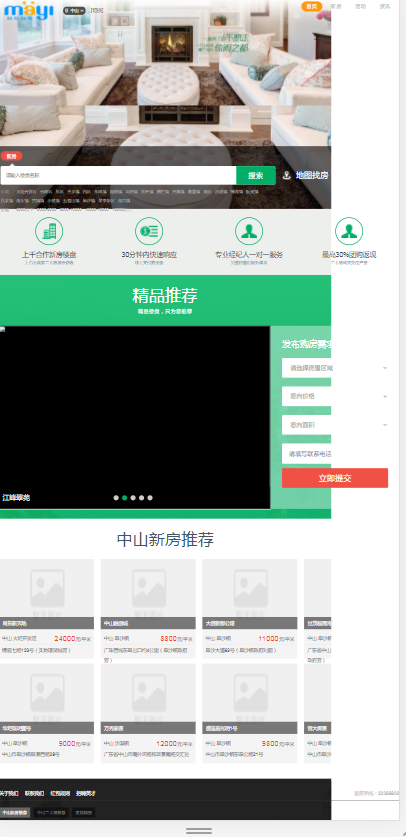406x837 pixels.
Task: Go to the first carousel dot
Action: [116, 498]
